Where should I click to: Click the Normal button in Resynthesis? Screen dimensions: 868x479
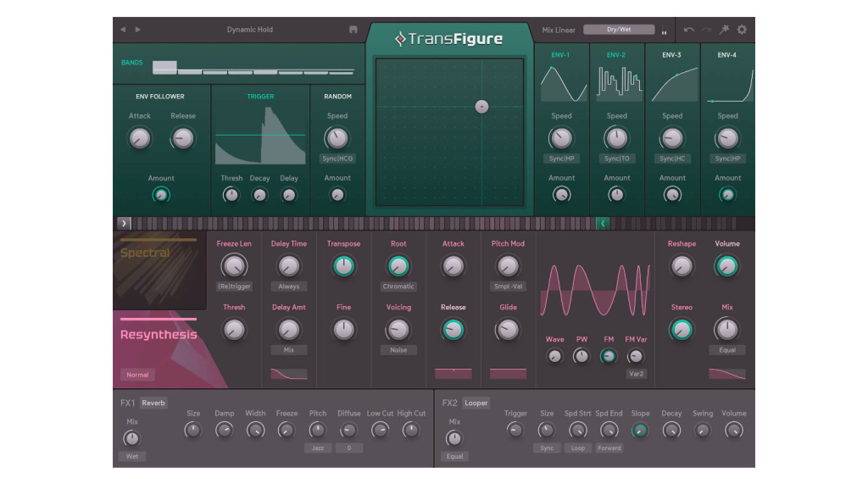click(137, 375)
